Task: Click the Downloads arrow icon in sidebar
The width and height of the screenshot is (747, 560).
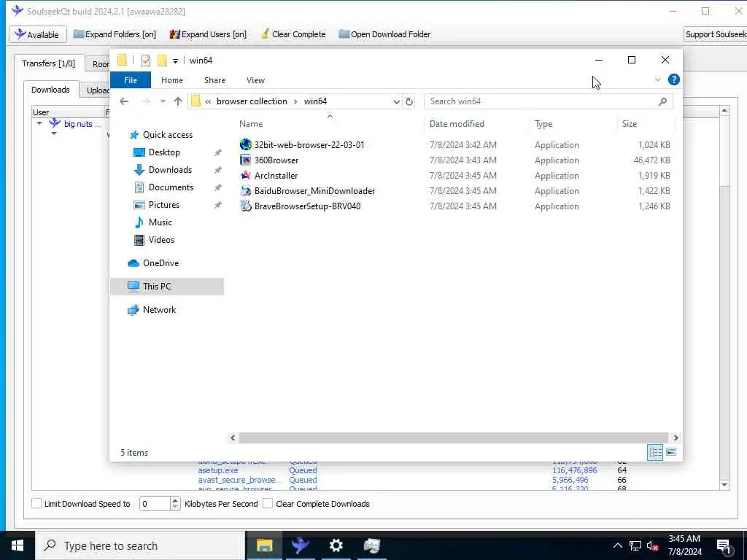Action: point(139,169)
